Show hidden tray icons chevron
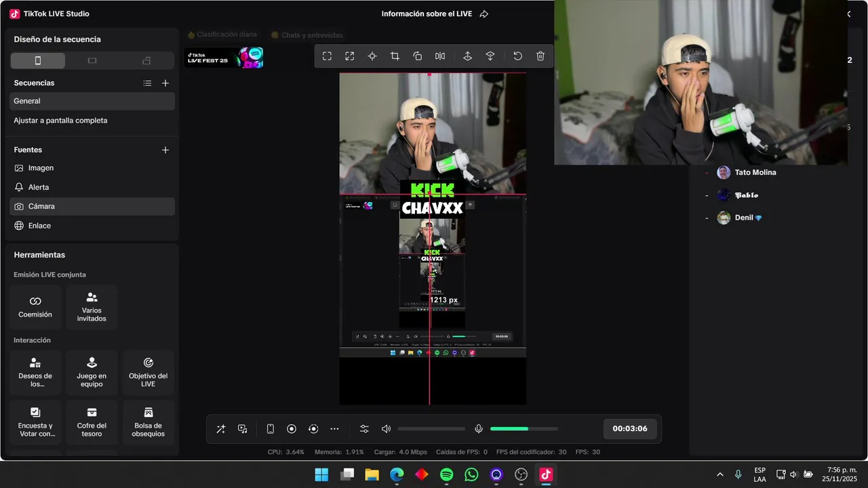Image resolution: width=868 pixels, height=488 pixels. click(x=719, y=474)
